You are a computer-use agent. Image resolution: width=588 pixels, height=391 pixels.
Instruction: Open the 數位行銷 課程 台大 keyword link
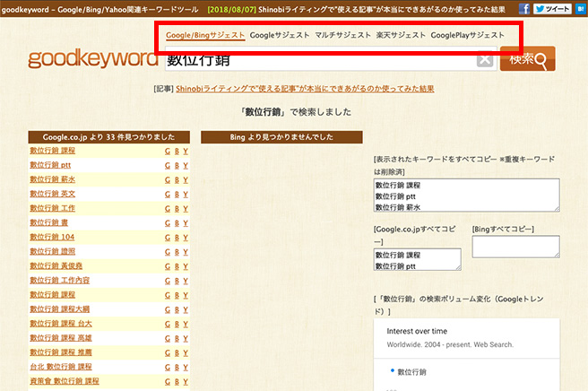click(x=61, y=324)
